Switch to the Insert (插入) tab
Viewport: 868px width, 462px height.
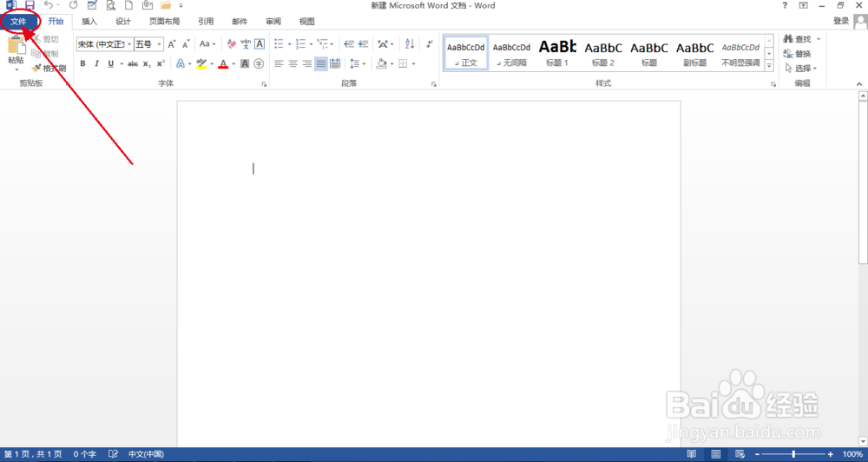[x=89, y=22]
